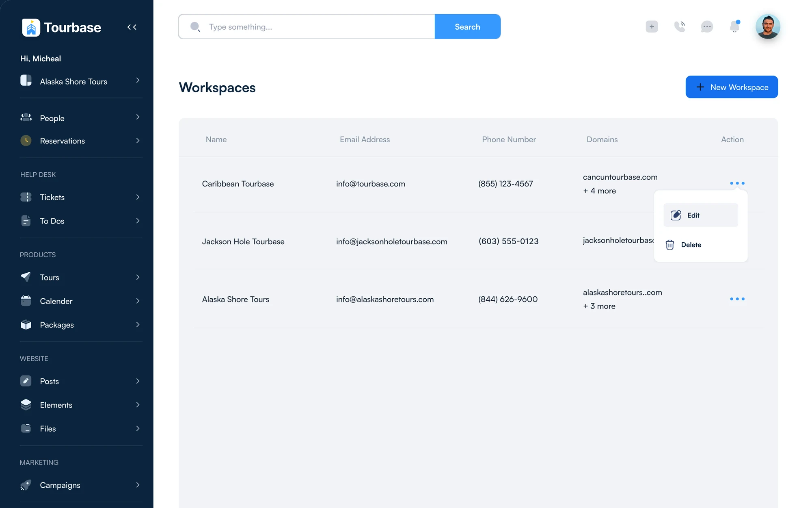Image resolution: width=812 pixels, height=508 pixels.
Task: Select the 'Jackson Hole Tourbase' name cell
Action: 243,241
